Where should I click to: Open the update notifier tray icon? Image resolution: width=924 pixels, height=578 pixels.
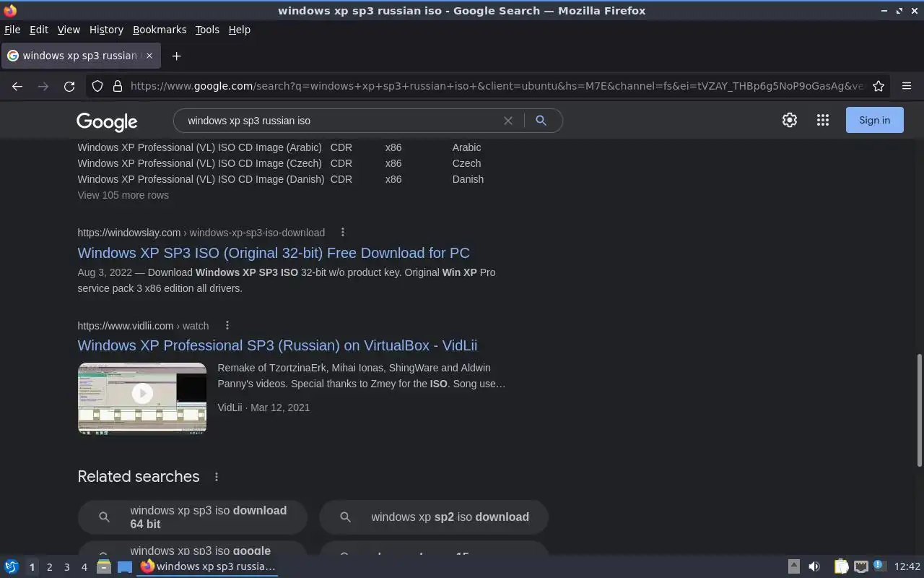tap(879, 566)
